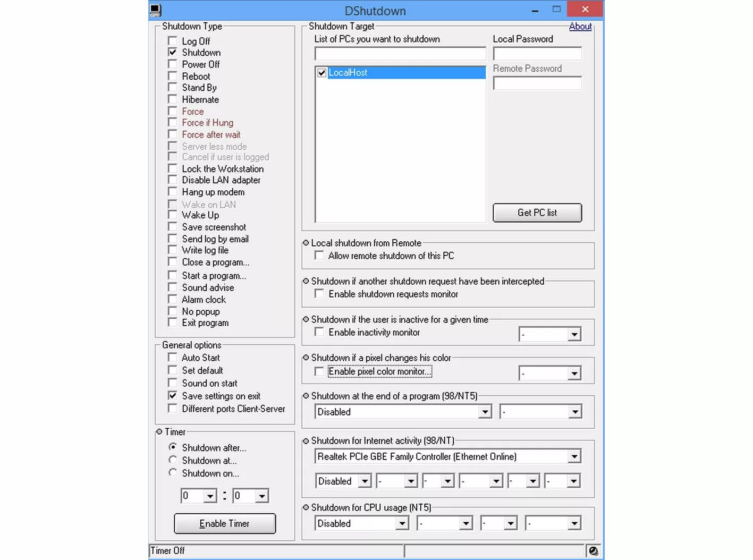Uncheck the Shutdown type checkbox

point(172,52)
